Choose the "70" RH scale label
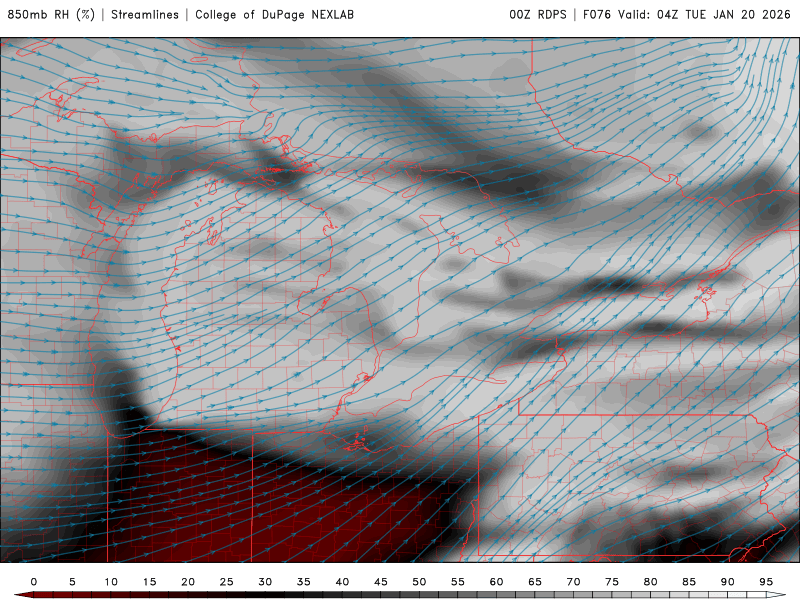The image size is (800, 600). pos(573,582)
